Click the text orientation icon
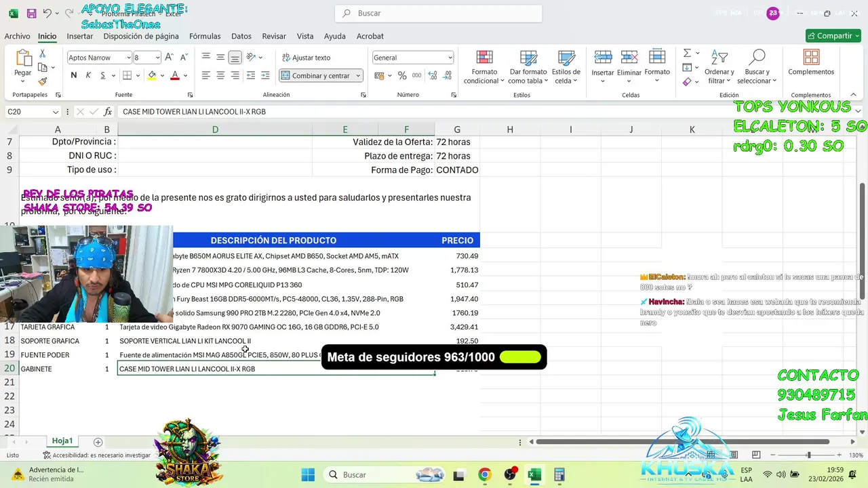Viewport: 868px width, 488px height. point(251,58)
